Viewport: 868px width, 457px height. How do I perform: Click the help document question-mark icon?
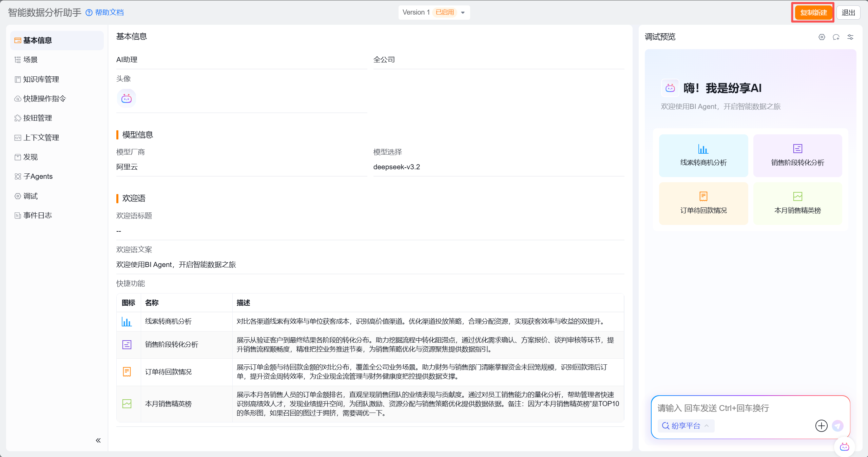(x=89, y=13)
